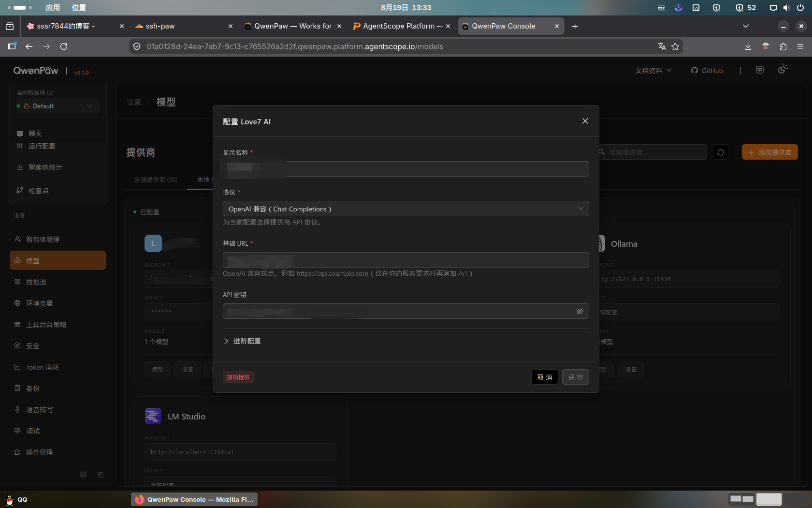Click the 安全 sidebar icon
The height and width of the screenshot is (508, 812).
[x=17, y=345]
